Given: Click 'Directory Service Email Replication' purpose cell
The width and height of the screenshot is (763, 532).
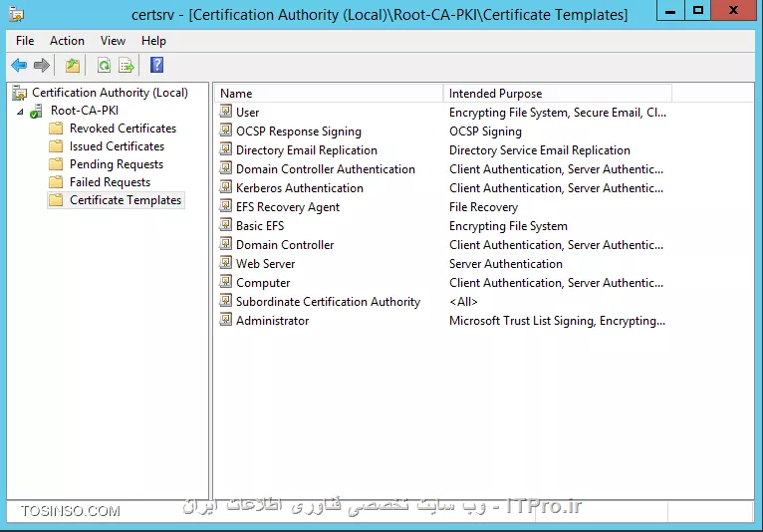Looking at the screenshot, I should point(540,150).
